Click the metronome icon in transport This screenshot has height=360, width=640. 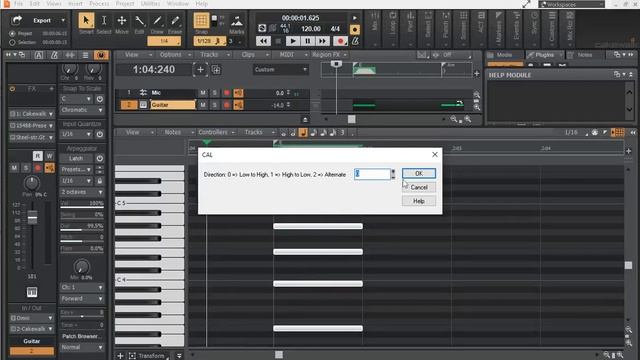355,41
